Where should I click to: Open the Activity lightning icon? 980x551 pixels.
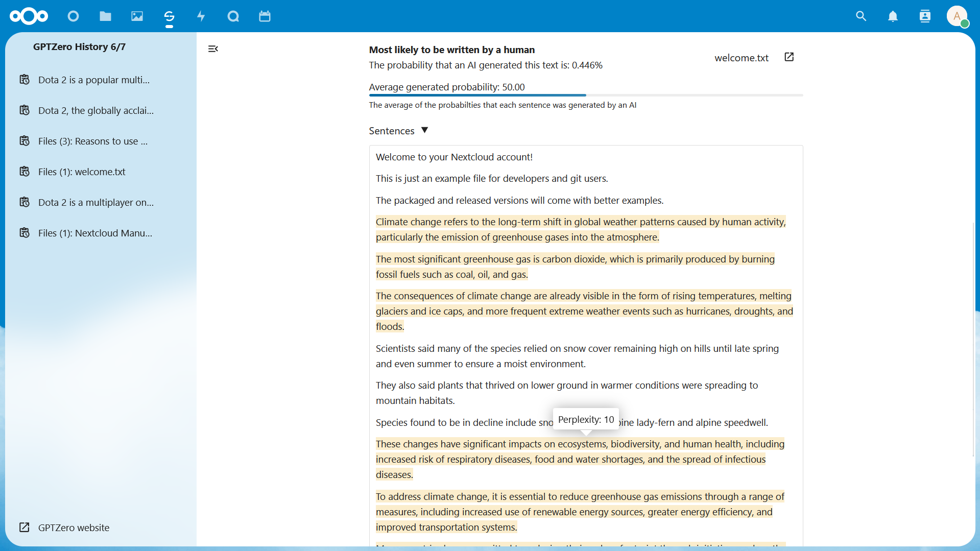pyautogui.click(x=201, y=16)
